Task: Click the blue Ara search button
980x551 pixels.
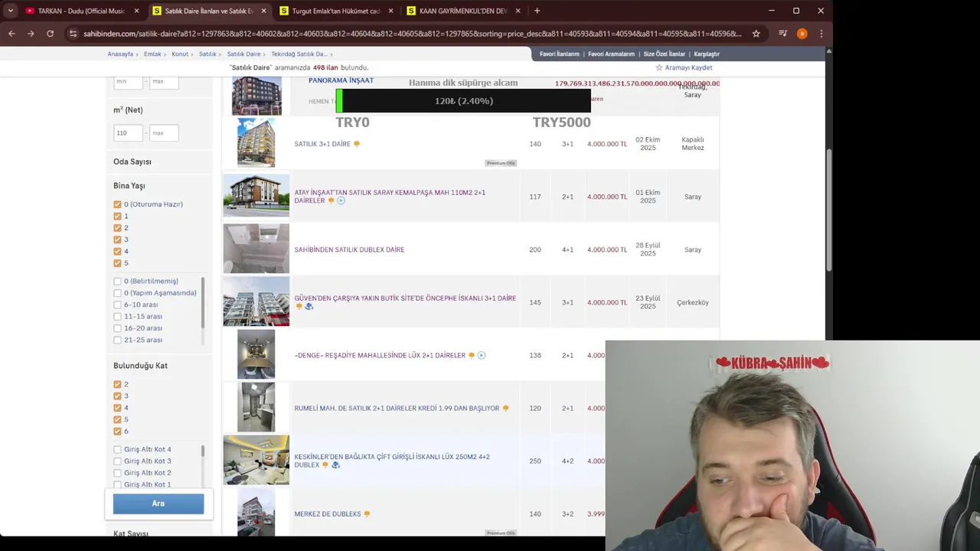Action: (x=158, y=504)
